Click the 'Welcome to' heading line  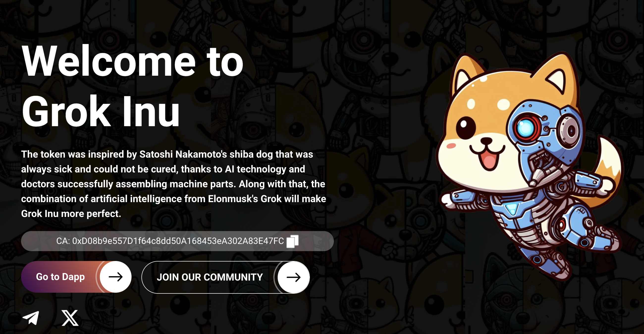click(x=133, y=61)
